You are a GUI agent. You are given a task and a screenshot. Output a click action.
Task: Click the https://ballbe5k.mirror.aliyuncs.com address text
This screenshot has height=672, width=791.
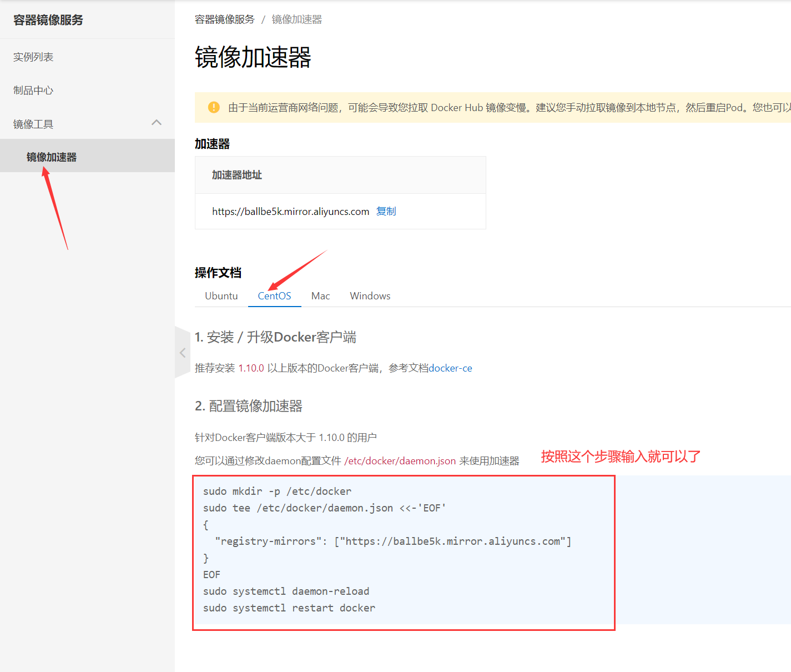coord(290,212)
